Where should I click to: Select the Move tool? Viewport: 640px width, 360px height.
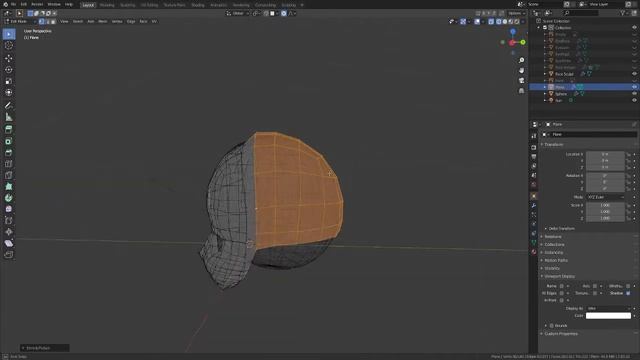[x=9, y=58]
